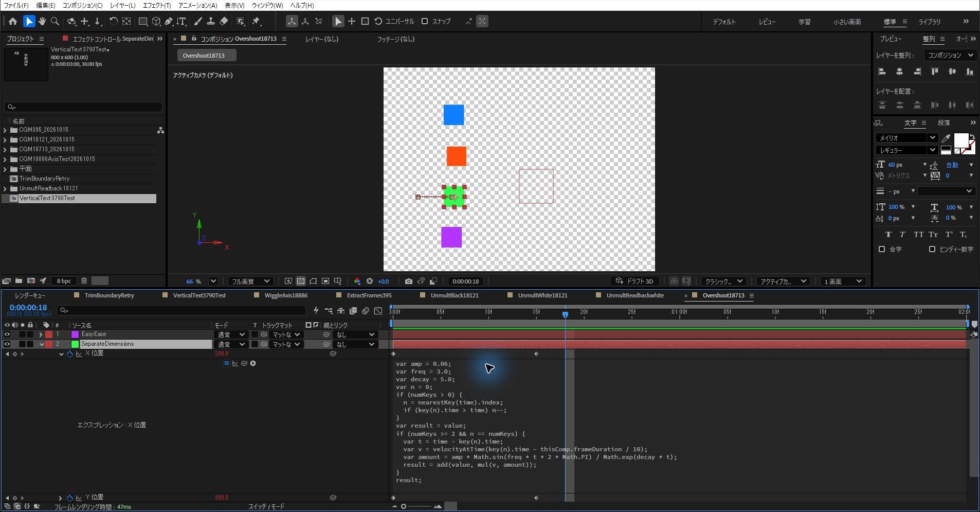Viewport: 980px width, 512px height.
Task: Toggle the 合字 checkbox
Action: (x=882, y=249)
